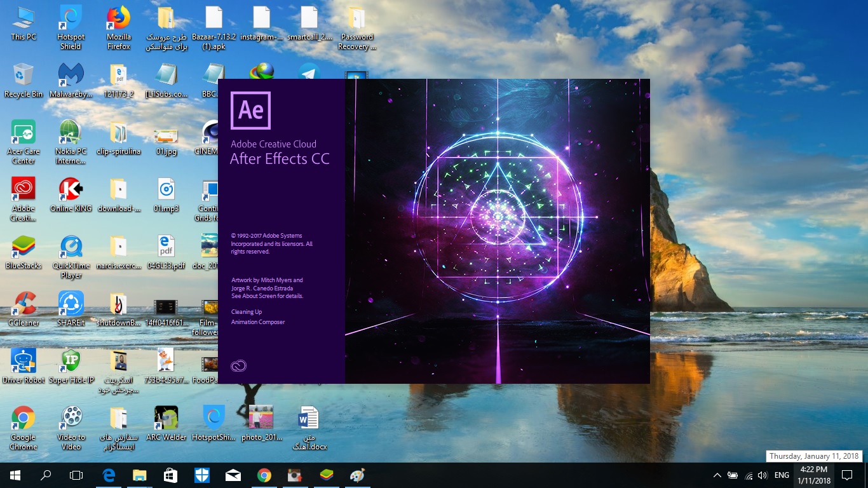Open taskbar Search magnifier
The width and height of the screenshot is (868, 488).
[x=46, y=475]
